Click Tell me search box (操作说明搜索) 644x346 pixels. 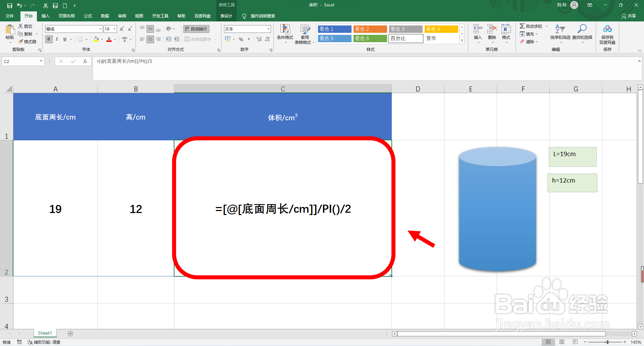coord(259,16)
